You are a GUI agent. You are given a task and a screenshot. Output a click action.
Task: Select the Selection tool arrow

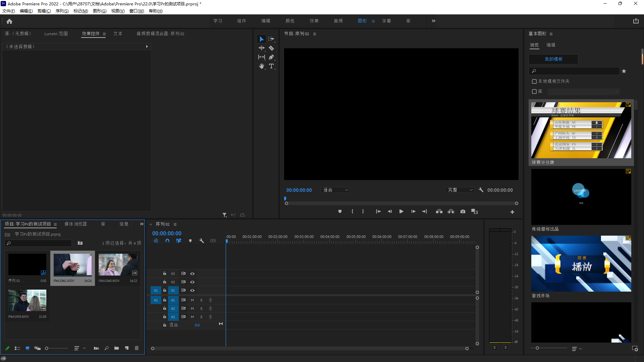(x=262, y=39)
